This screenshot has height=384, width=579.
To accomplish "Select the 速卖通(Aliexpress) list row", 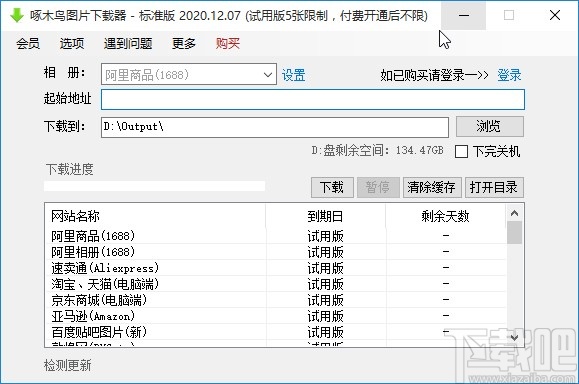I will click(275, 268).
